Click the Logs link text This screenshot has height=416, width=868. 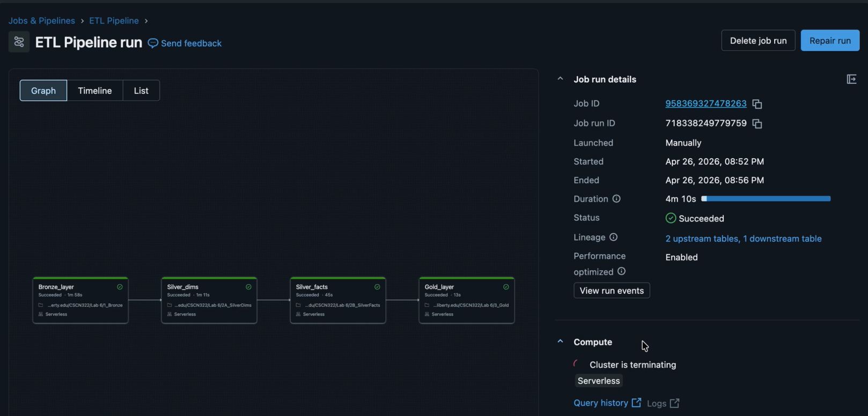click(657, 403)
